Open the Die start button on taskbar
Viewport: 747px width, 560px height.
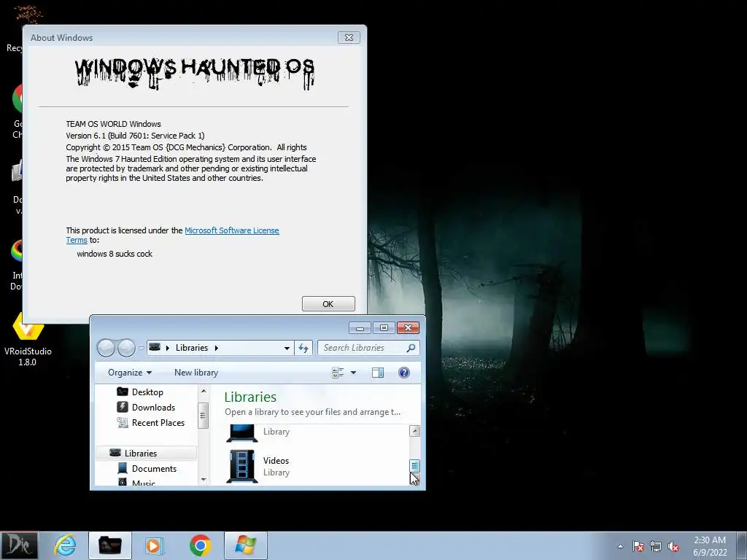[19, 545]
